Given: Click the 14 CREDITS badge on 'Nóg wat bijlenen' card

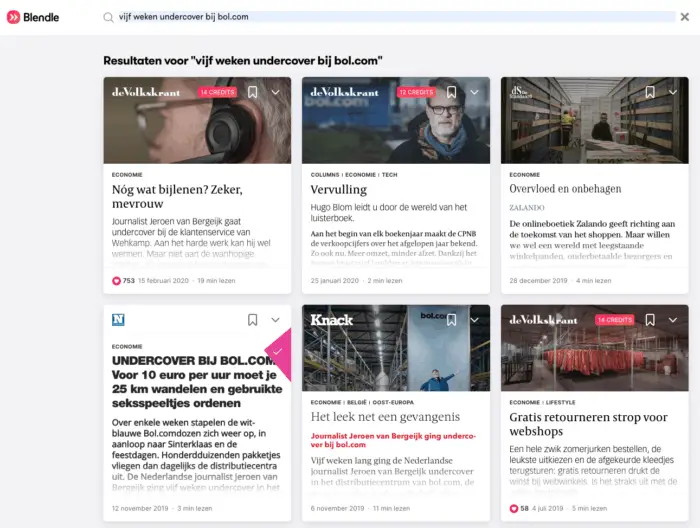Looking at the screenshot, I should pyautogui.click(x=217, y=92).
